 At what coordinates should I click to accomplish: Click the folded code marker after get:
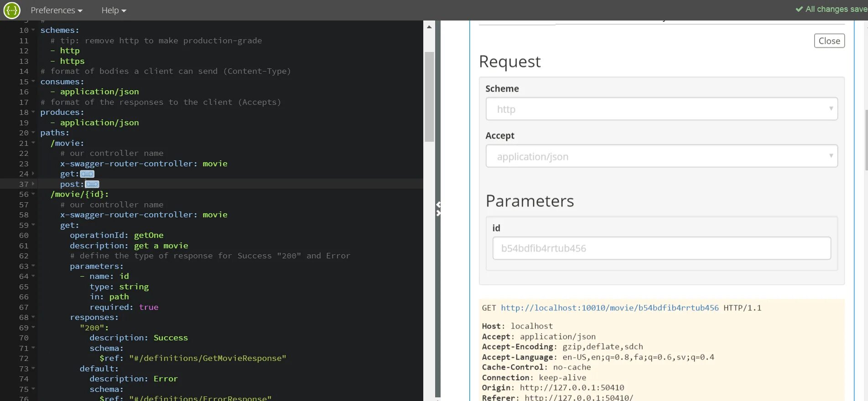[87, 174]
